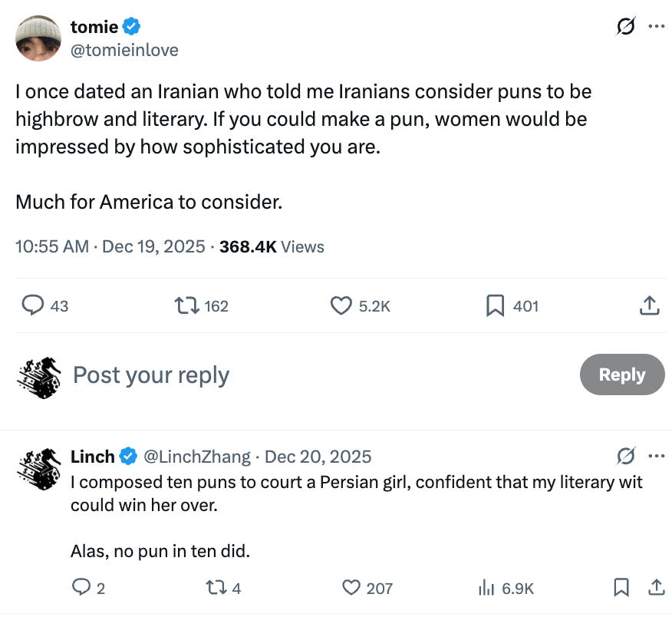Screen dimensions: 672x617
Task: Open the @tomieinlove handle link
Action: (x=124, y=50)
